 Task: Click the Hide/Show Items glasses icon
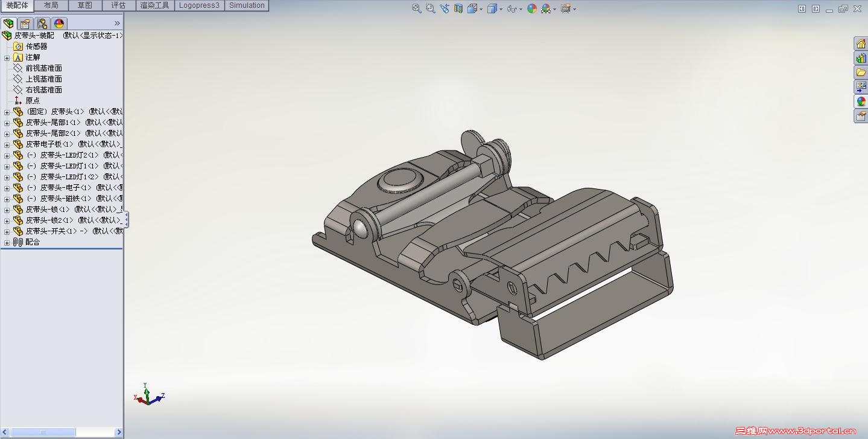[x=512, y=8]
